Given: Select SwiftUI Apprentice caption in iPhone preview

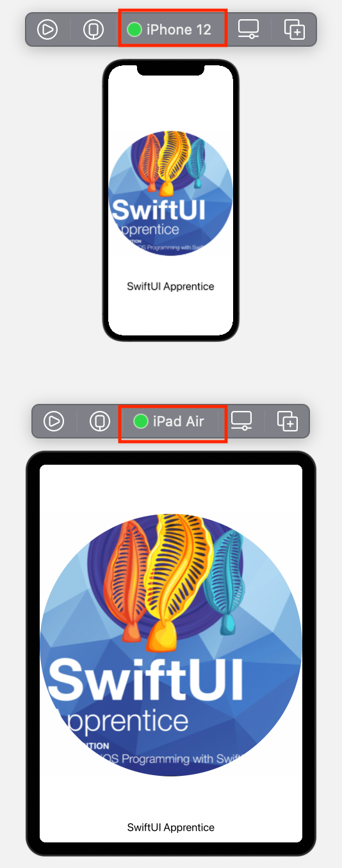Looking at the screenshot, I should point(170,286).
